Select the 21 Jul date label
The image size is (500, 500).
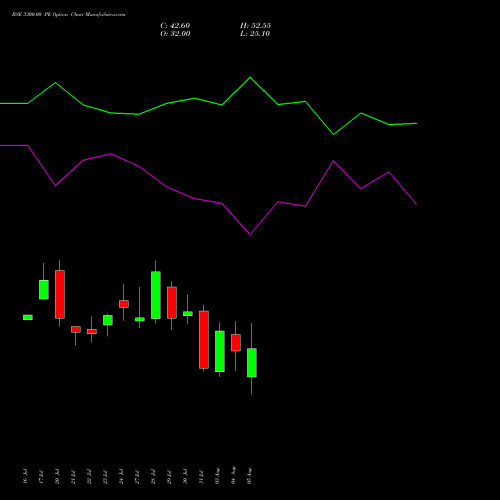(73, 476)
